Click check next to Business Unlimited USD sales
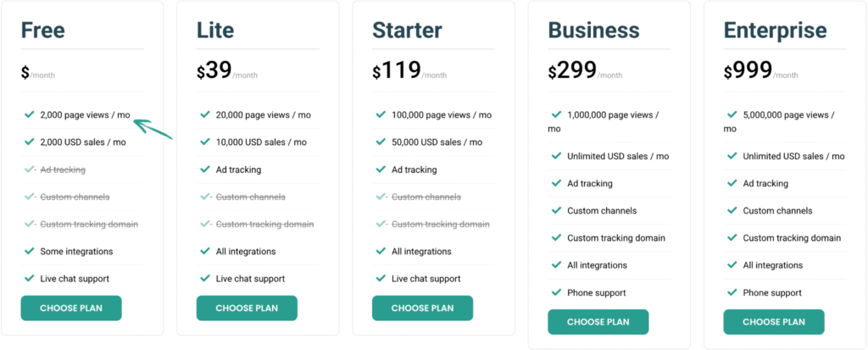 (x=556, y=156)
